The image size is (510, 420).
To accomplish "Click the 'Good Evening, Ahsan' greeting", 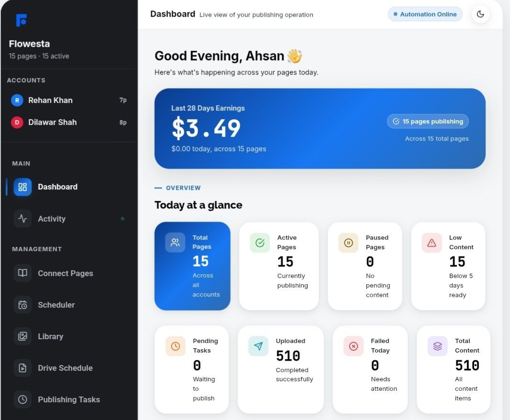I will tap(219, 56).
